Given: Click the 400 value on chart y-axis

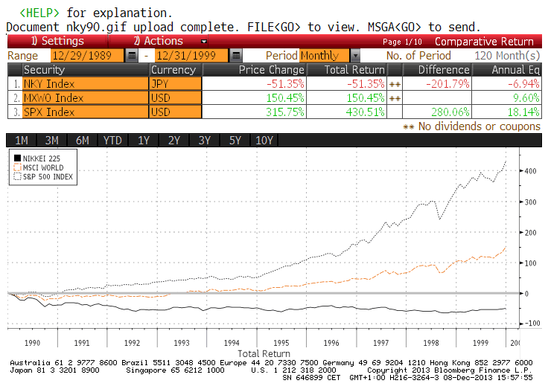Looking at the screenshot, I should coord(530,171).
